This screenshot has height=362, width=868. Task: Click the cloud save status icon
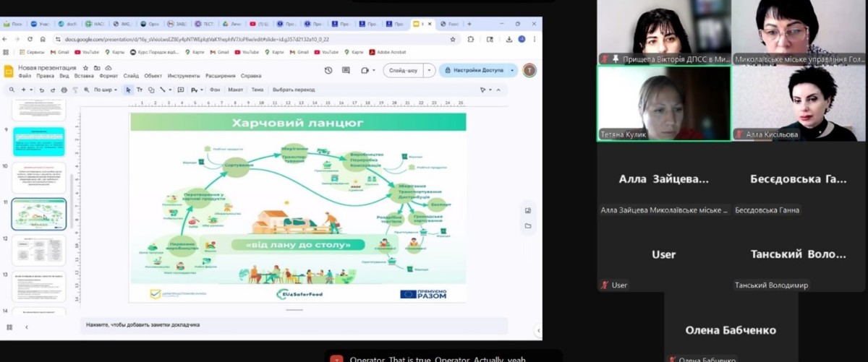pyautogui.click(x=109, y=68)
